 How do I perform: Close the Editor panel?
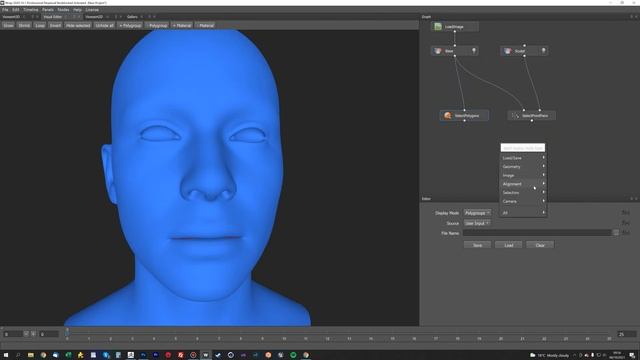pyautogui.click(x=636, y=199)
